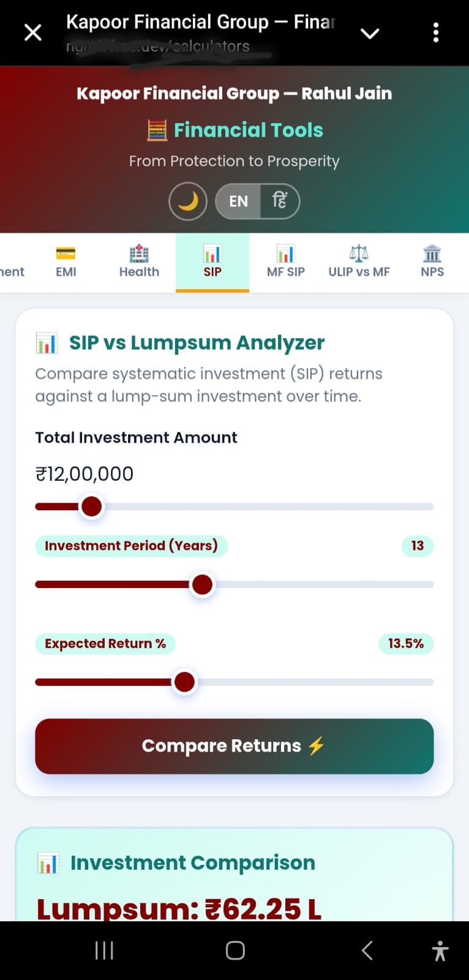The width and height of the screenshot is (469, 980).
Task: Click the investment period value 13
Action: pos(418,546)
